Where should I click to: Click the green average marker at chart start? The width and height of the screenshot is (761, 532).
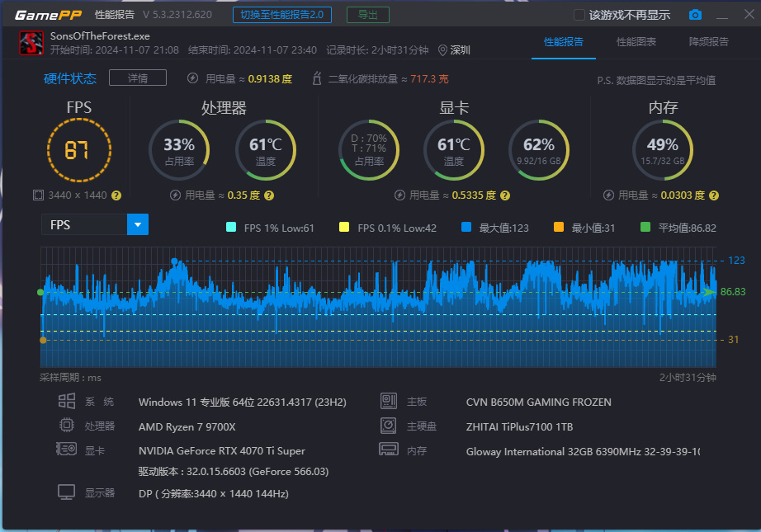[x=40, y=292]
